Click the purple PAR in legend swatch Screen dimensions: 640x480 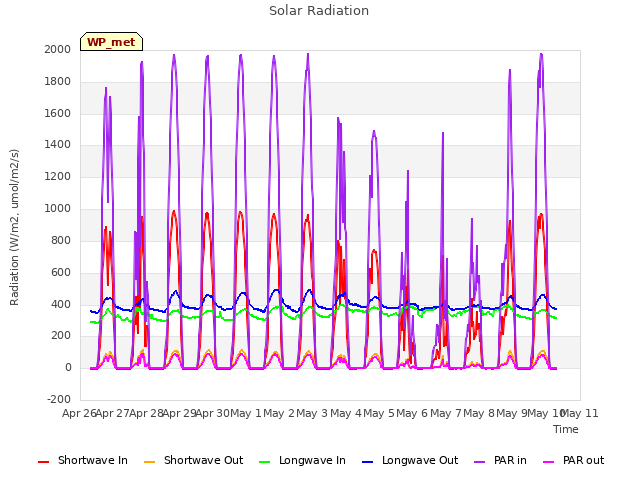coord(480,462)
